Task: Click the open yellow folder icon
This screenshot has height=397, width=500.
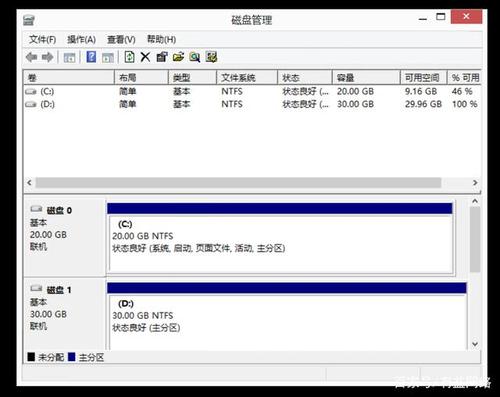Action: coord(178,57)
